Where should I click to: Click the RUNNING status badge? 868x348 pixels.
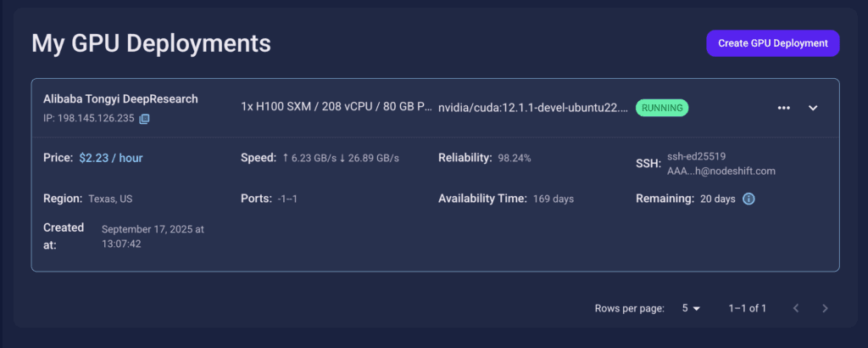(x=661, y=108)
